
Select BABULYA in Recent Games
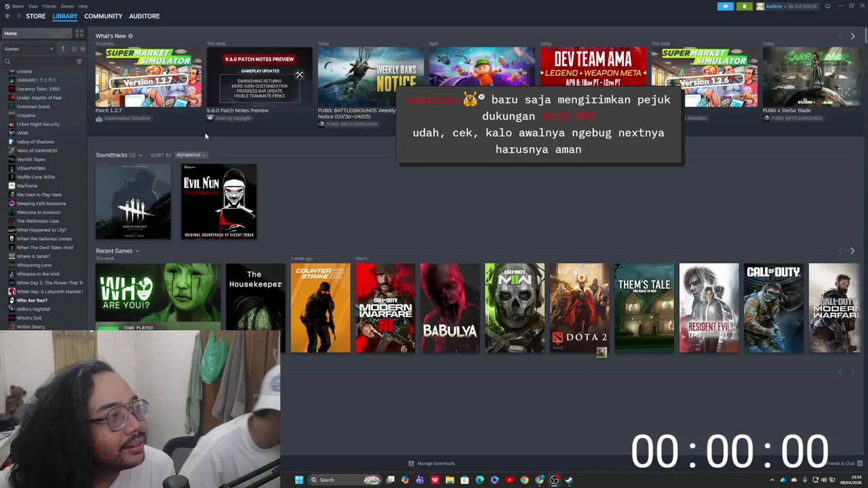coord(450,308)
